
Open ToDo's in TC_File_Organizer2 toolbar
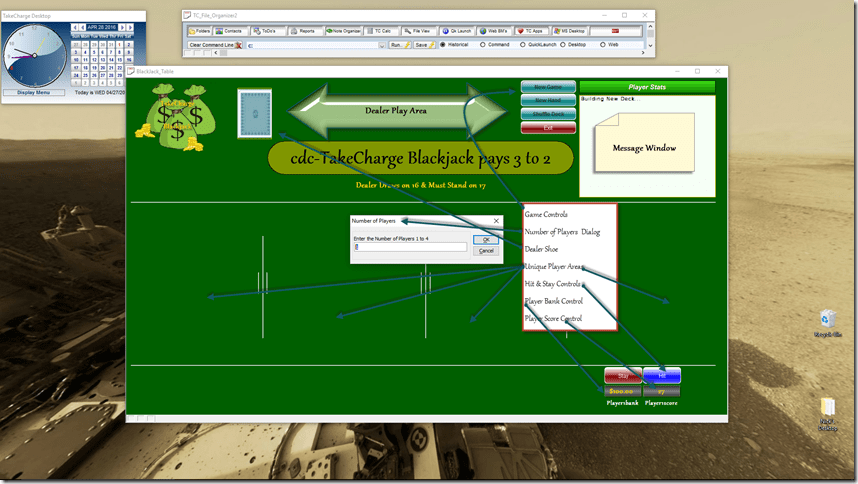coord(268,31)
